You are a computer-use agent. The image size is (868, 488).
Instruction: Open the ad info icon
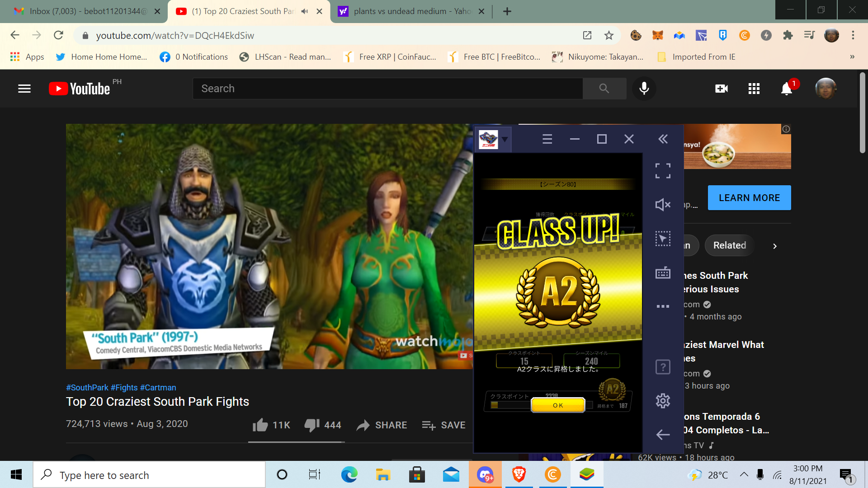tap(786, 129)
